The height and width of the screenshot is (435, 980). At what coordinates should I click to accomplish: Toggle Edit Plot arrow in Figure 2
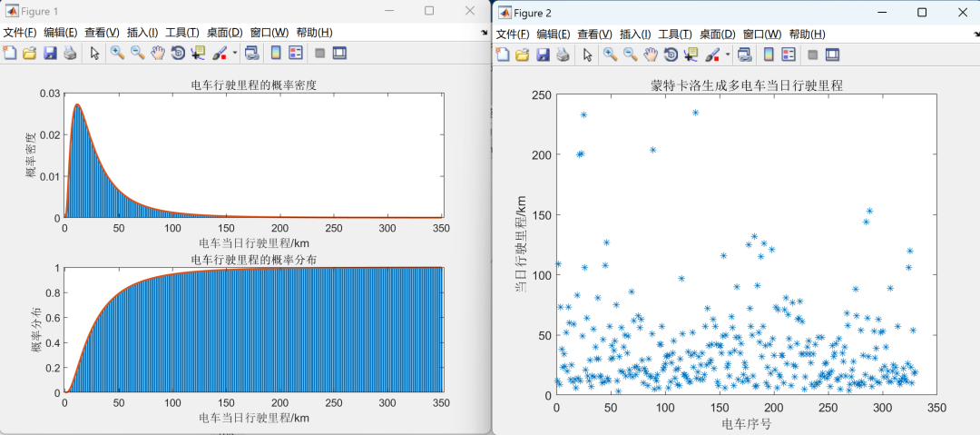click(587, 55)
